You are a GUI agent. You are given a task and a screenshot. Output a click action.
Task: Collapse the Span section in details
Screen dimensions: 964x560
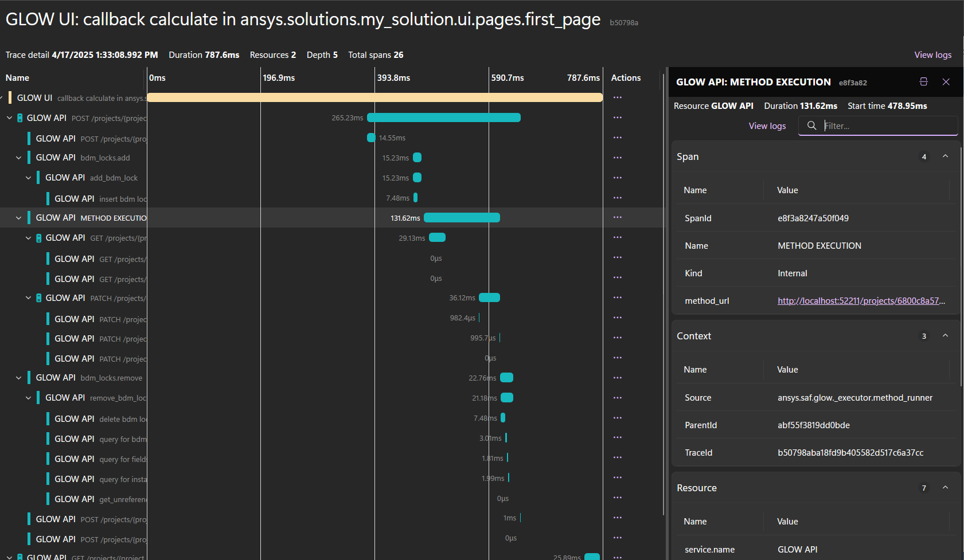tap(946, 156)
